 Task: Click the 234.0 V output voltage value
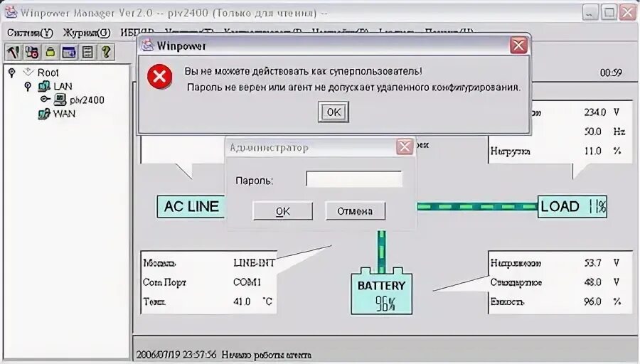pos(594,112)
